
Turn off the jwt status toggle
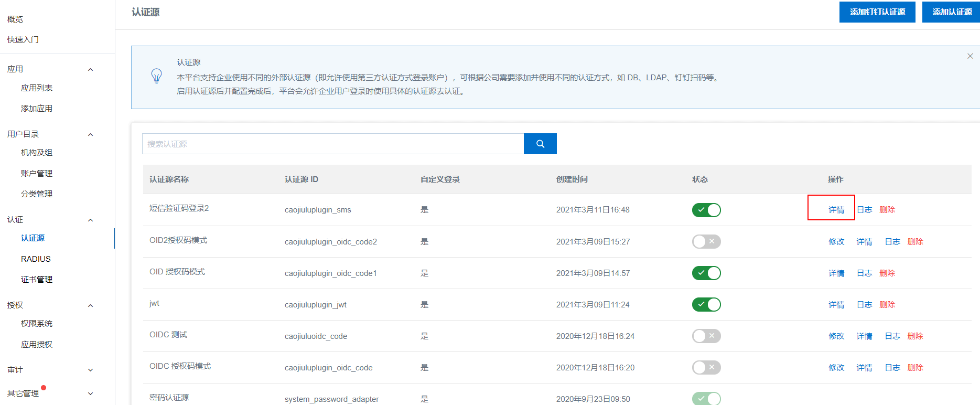click(x=706, y=304)
